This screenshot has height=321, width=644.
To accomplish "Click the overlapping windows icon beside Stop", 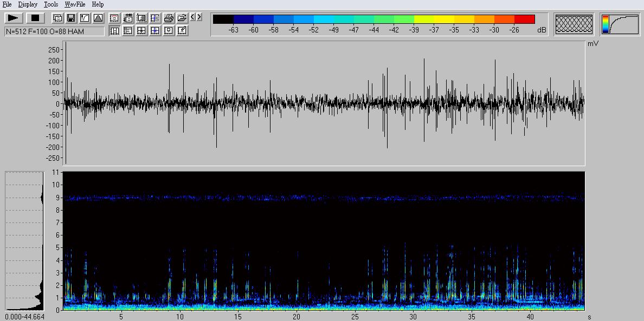I will (57, 18).
